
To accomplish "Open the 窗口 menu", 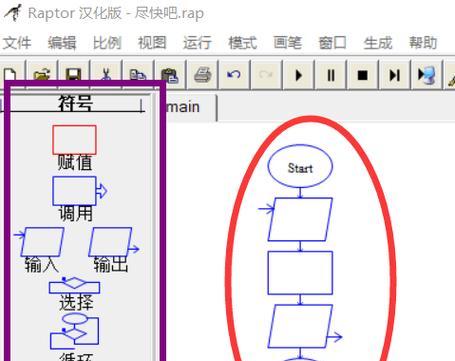I will (333, 43).
